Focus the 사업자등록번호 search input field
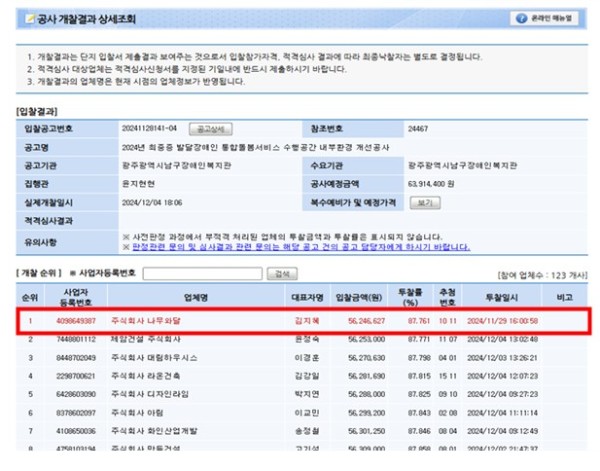The height and width of the screenshot is (471, 600). 202,274
